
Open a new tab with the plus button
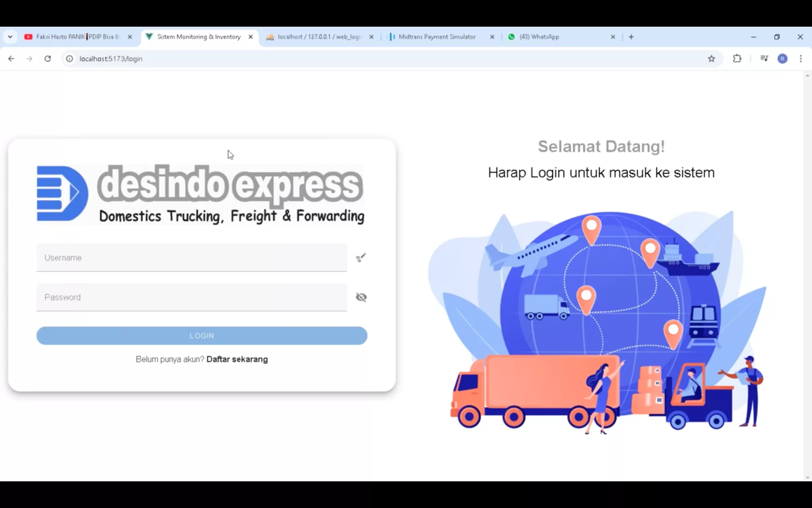tap(631, 37)
